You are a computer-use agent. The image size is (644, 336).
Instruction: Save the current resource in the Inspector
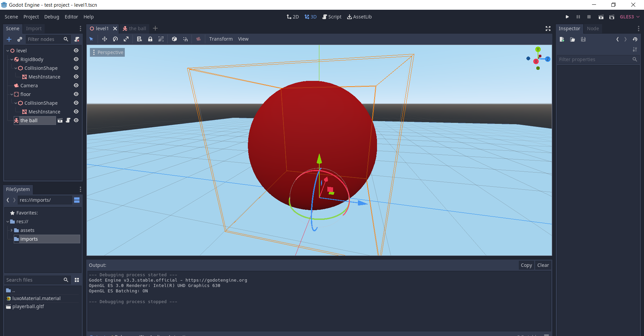pyautogui.click(x=583, y=39)
